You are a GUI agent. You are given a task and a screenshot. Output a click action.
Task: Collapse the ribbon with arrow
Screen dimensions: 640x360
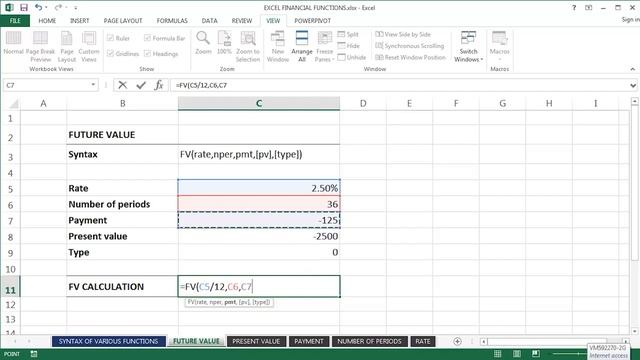point(632,69)
